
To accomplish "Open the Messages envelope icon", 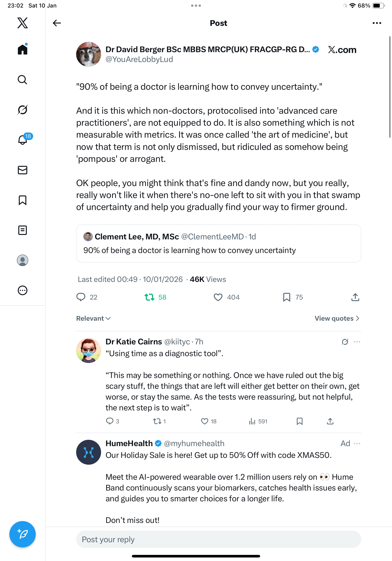I will tap(23, 170).
